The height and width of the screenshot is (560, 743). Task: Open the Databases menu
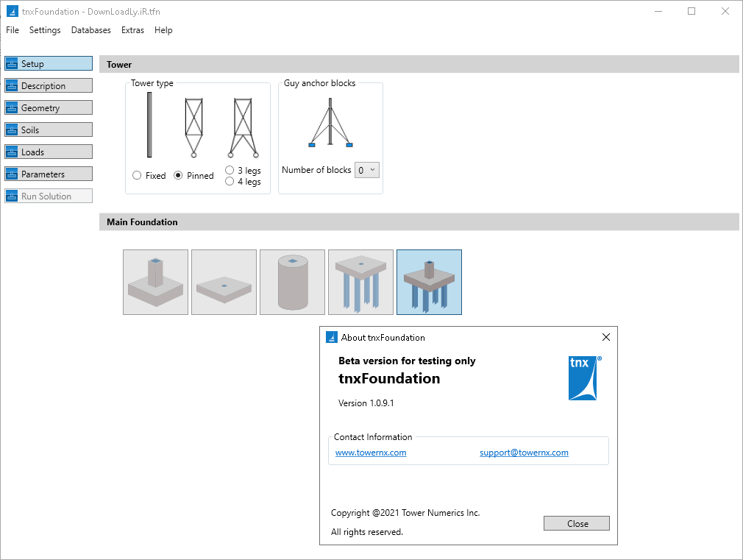[91, 30]
